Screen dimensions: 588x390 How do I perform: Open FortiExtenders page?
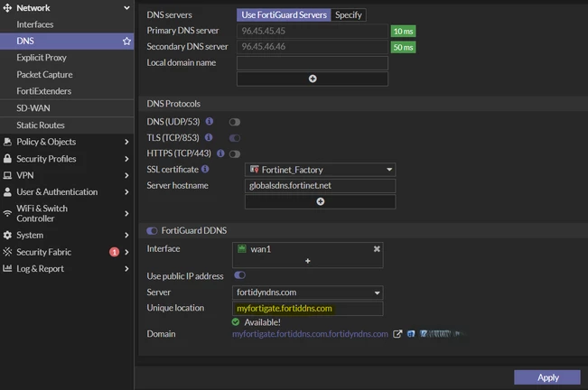point(67,91)
